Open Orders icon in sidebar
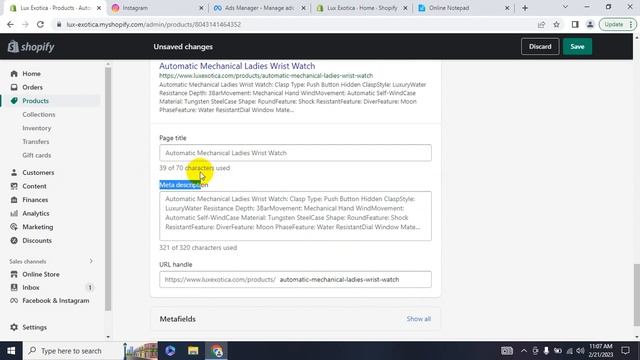This screenshot has height=360, width=640. (x=14, y=87)
